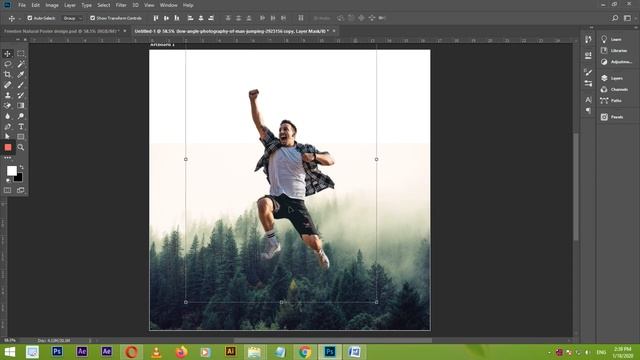Click the red highlighted Hand tool slot
Viewport: 640px width, 360px height.
tap(8, 147)
